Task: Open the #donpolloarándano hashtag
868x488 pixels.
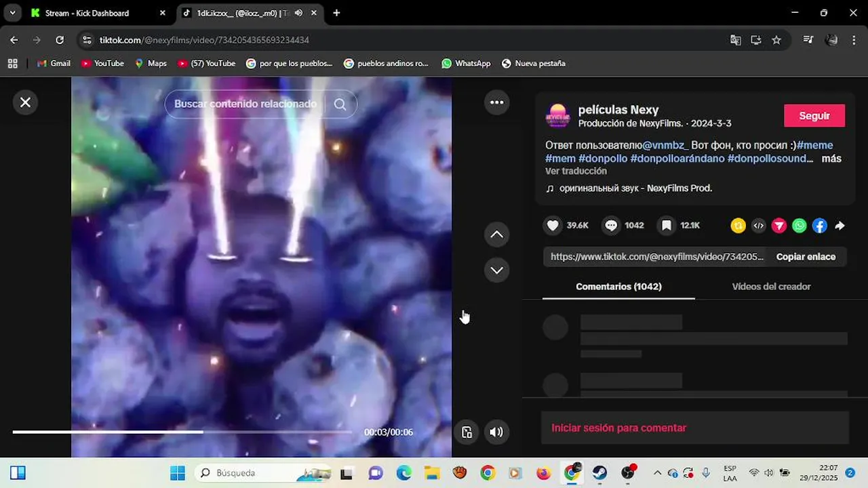Action: (677, 159)
